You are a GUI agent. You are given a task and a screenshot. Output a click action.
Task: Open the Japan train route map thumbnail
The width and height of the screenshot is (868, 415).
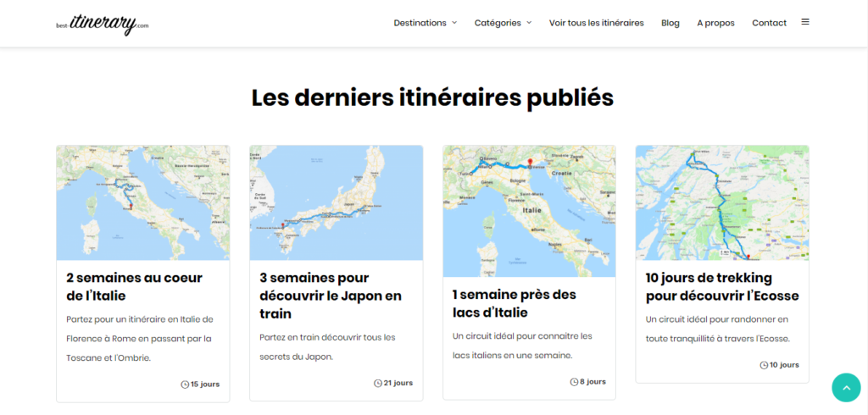tap(336, 202)
